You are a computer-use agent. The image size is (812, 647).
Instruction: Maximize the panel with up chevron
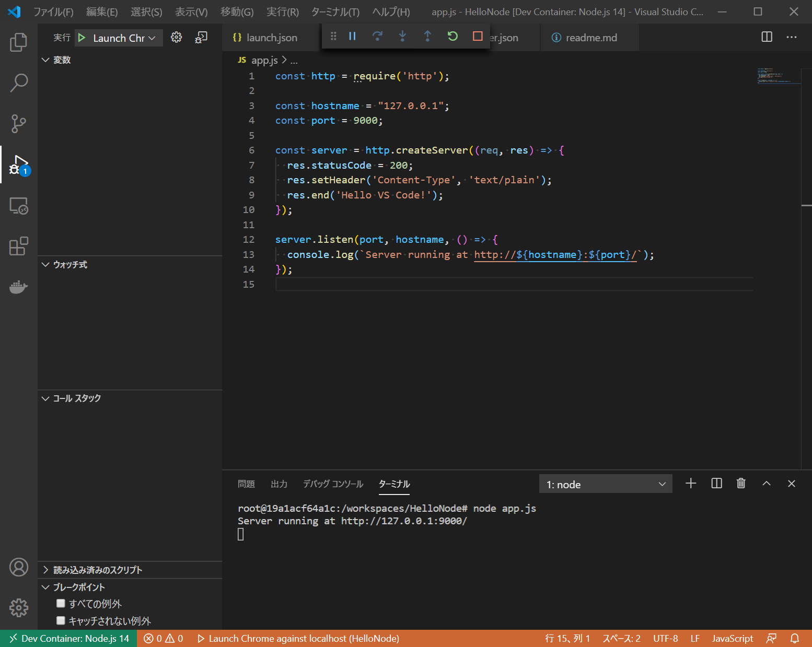[767, 484]
